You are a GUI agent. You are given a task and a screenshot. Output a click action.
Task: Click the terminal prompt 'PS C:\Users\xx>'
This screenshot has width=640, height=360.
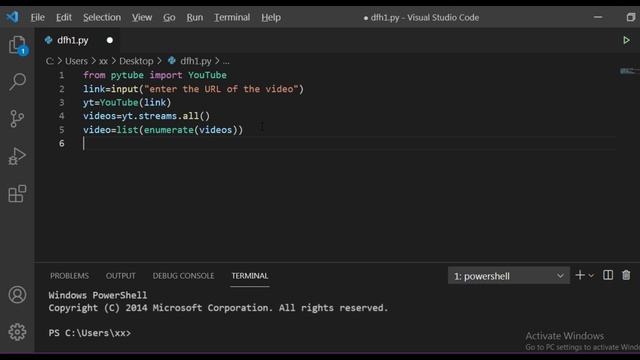click(90, 333)
